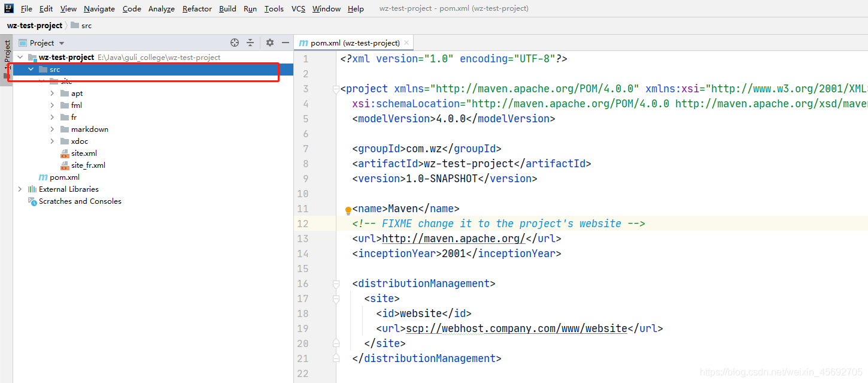Image resolution: width=868 pixels, height=383 pixels.
Task: Click src in the breadcrumb bar
Action: [x=86, y=26]
